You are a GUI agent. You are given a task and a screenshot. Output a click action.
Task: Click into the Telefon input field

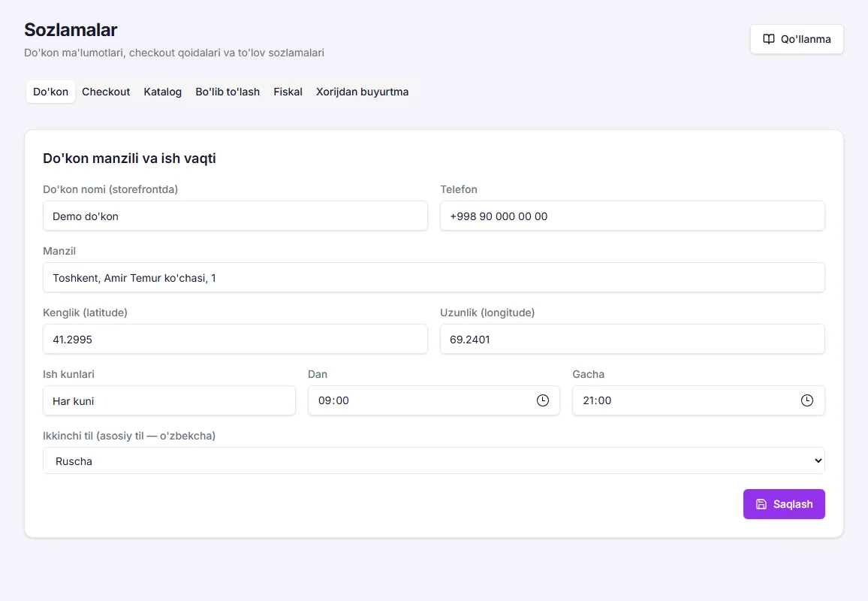point(632,216)
